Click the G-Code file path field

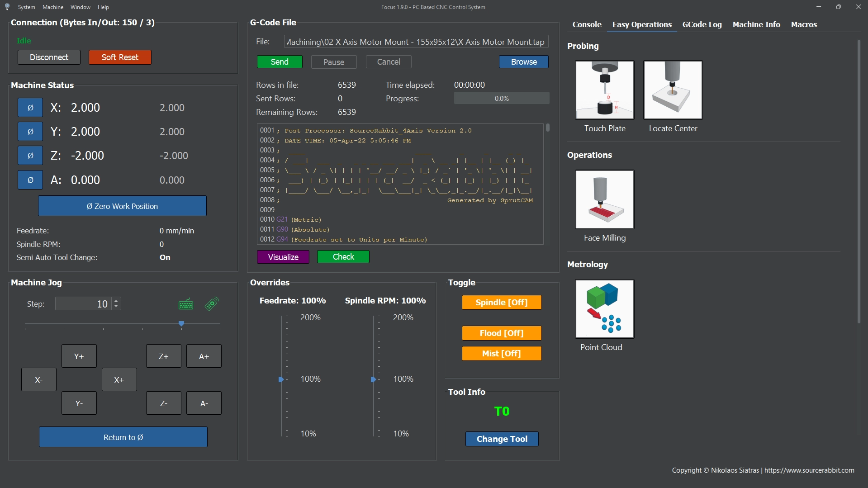pos(416,42)
